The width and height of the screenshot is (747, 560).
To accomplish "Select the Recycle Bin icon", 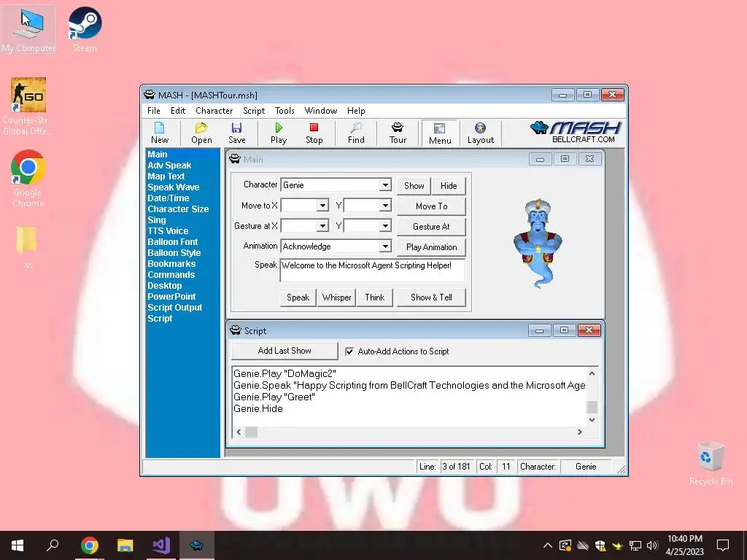I will point(711,463).
